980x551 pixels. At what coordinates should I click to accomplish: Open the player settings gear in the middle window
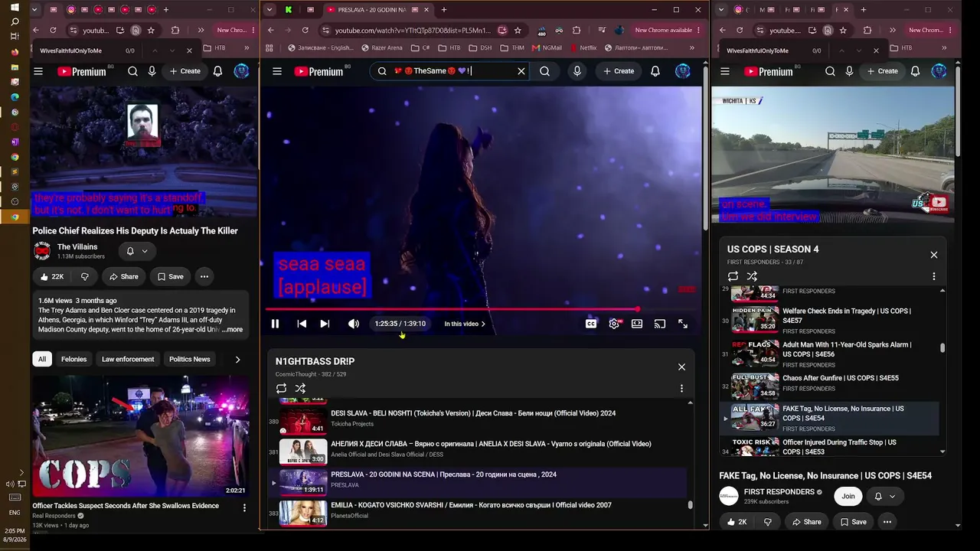pos(614,324)
